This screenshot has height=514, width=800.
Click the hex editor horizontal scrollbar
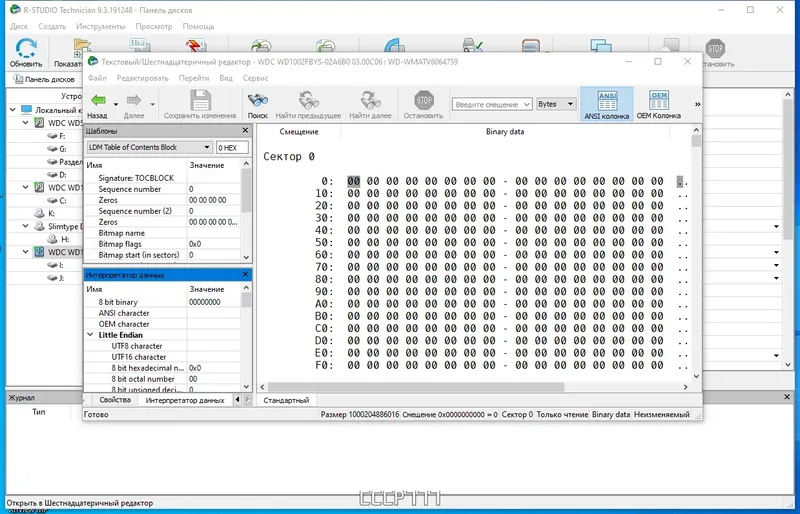(416, 387)
